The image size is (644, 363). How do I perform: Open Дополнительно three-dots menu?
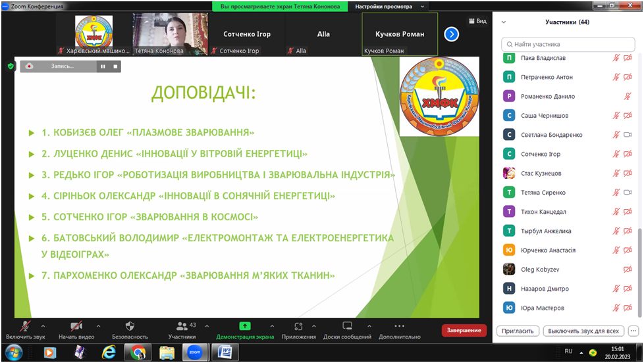pos(399,330)
